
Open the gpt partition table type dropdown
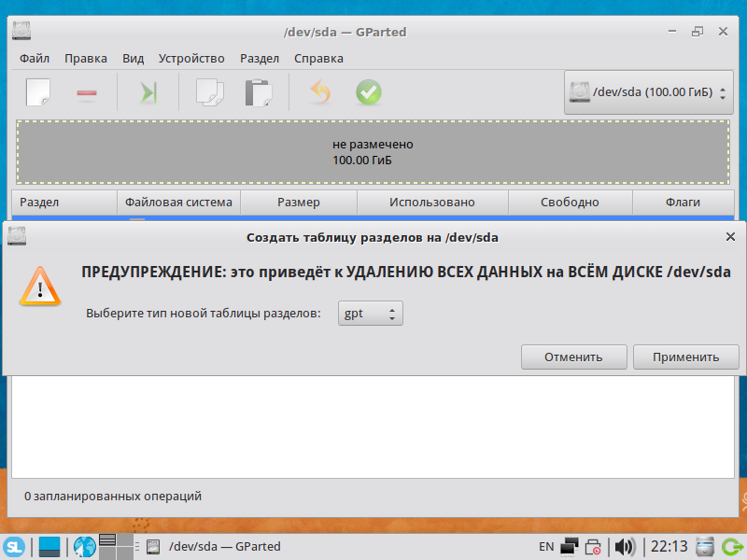click(x=370, y=314)
